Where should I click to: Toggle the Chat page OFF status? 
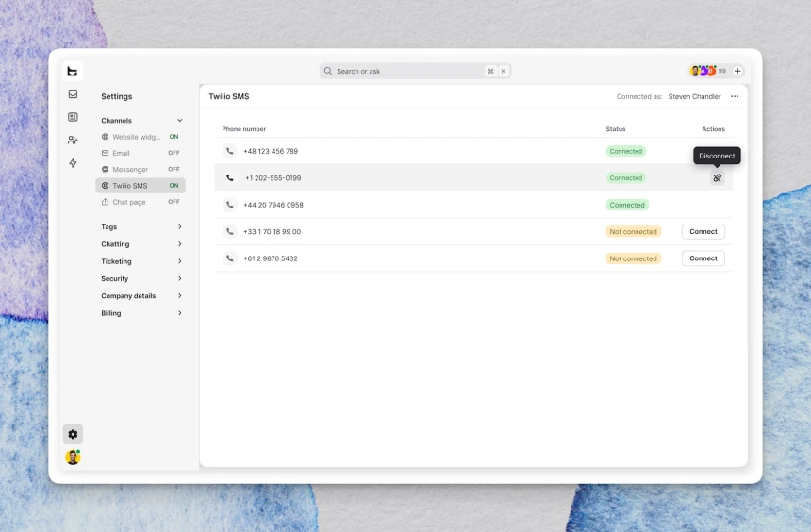(174, 202)
